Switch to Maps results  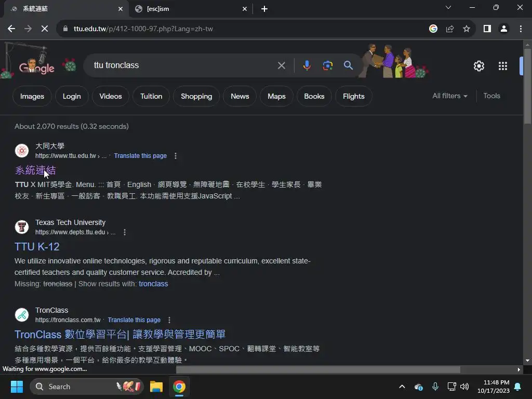pos(276,96)
